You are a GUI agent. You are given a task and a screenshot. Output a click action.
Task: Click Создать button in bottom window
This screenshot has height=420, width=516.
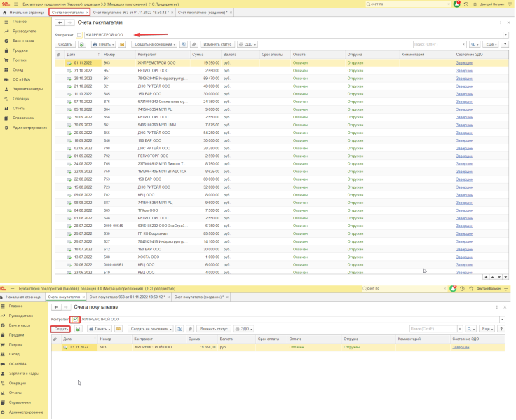point(61,329)
